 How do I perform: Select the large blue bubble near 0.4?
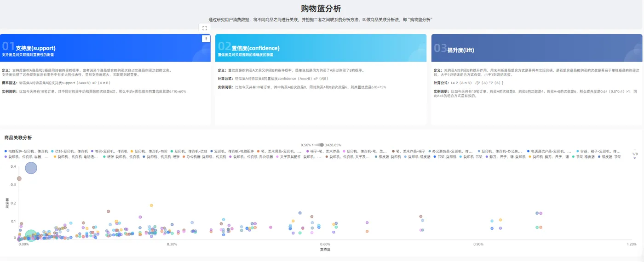point(31,168)
